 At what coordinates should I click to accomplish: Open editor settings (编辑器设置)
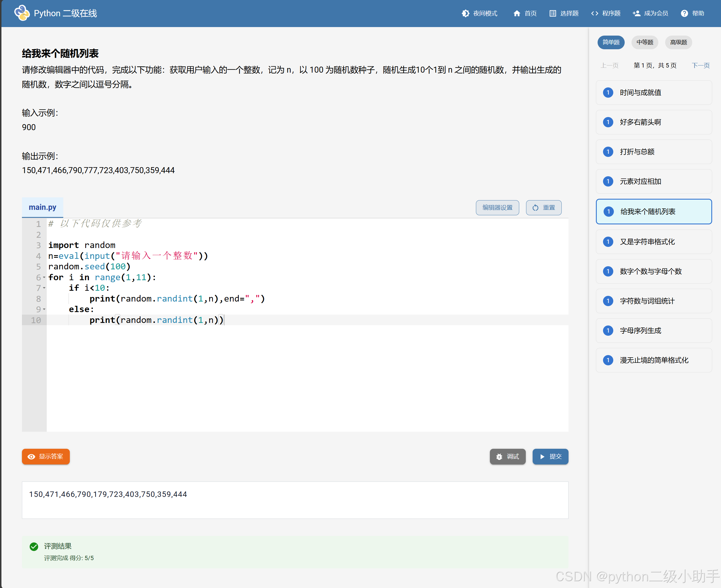pyautogui.click(x=497, y=208)
